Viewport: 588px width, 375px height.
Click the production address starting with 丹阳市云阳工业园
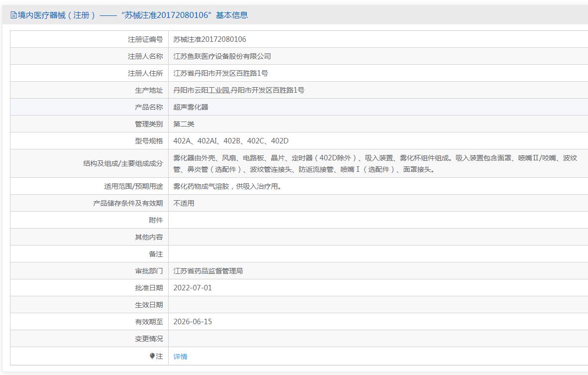pos(238,90)
